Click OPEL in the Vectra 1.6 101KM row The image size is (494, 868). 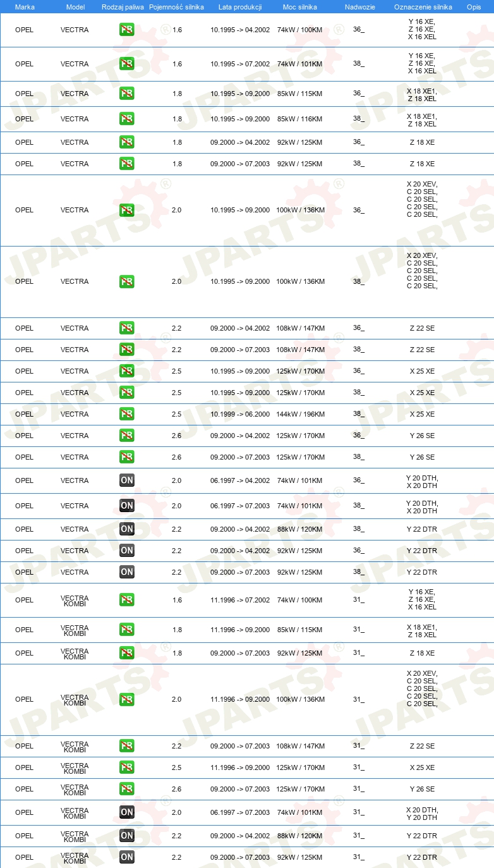point(24,64)
